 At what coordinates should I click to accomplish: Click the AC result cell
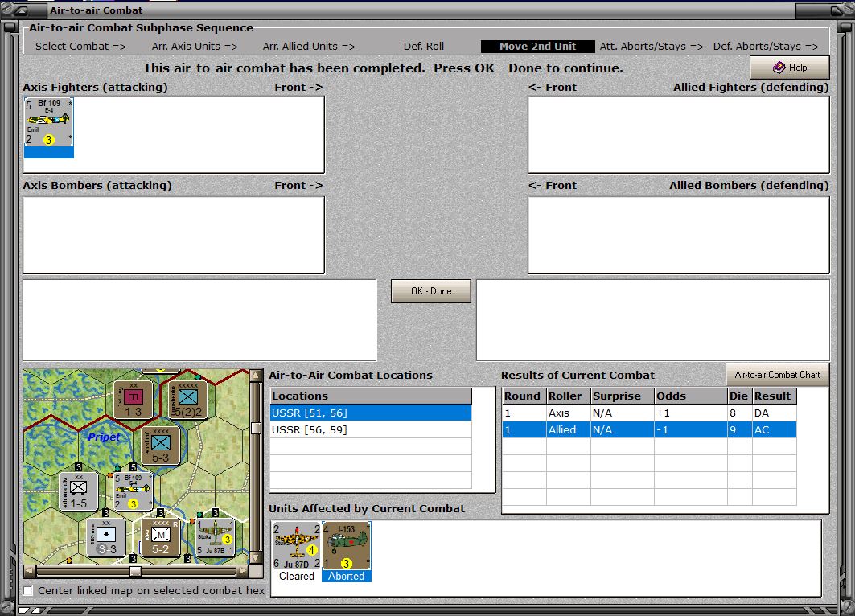tap(775, 429)
